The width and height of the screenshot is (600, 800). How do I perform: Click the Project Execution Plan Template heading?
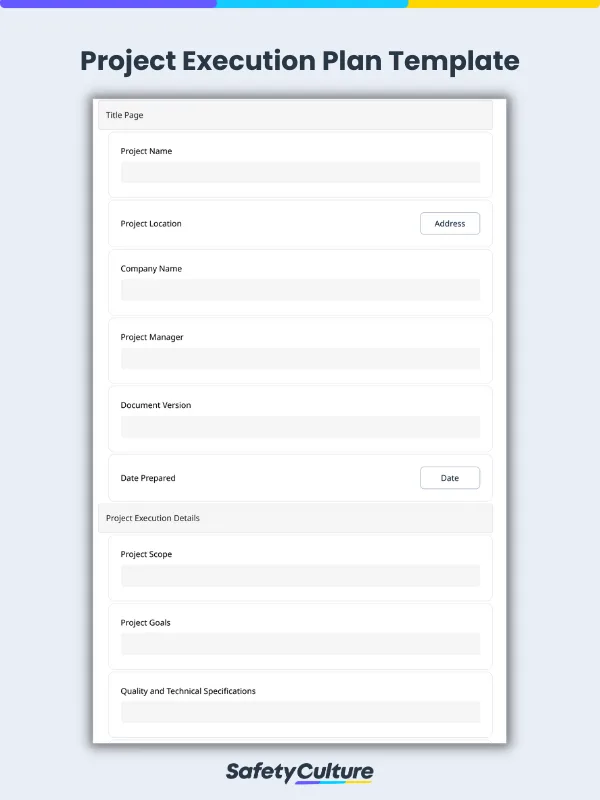tap(300, 61)
